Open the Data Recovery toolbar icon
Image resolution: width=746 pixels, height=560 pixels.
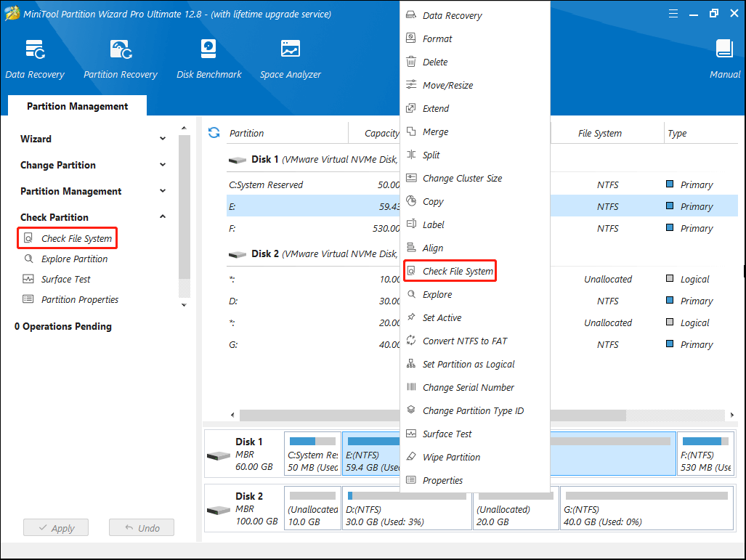pyautogui.click(x=35, y=49)
